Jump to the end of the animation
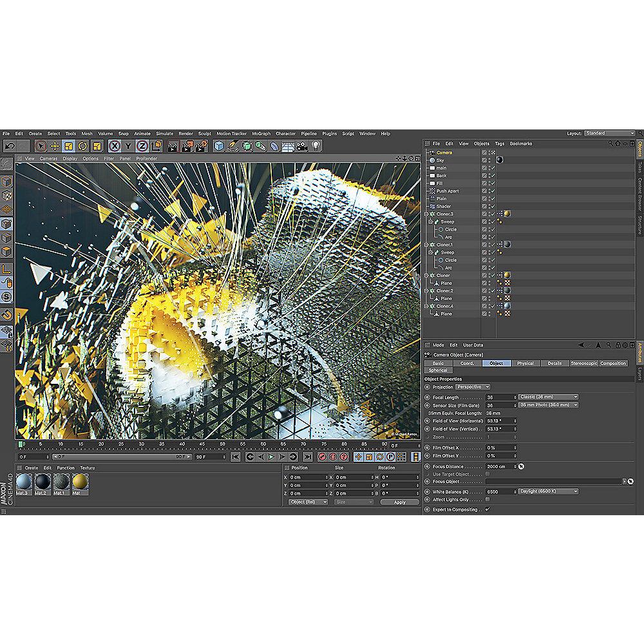This screenshot has height=644, width=644. click(x=308, y=457)
